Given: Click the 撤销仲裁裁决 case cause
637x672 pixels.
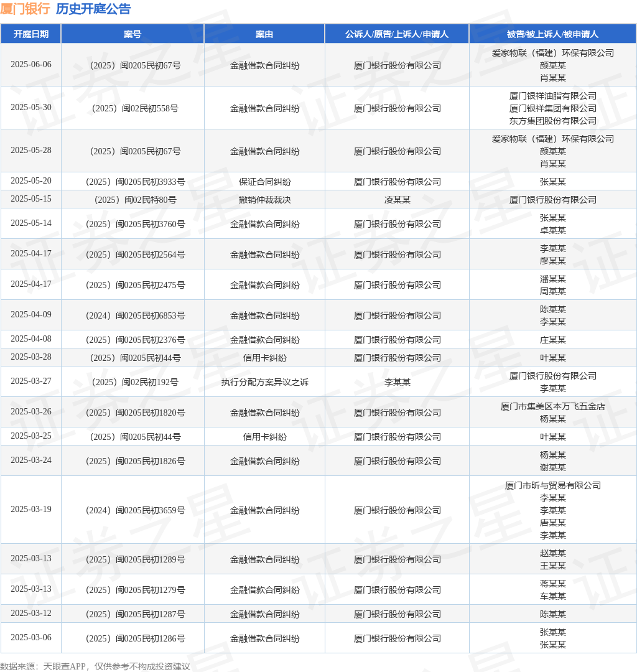Looking at the screenshot, I should pos(265,200).
